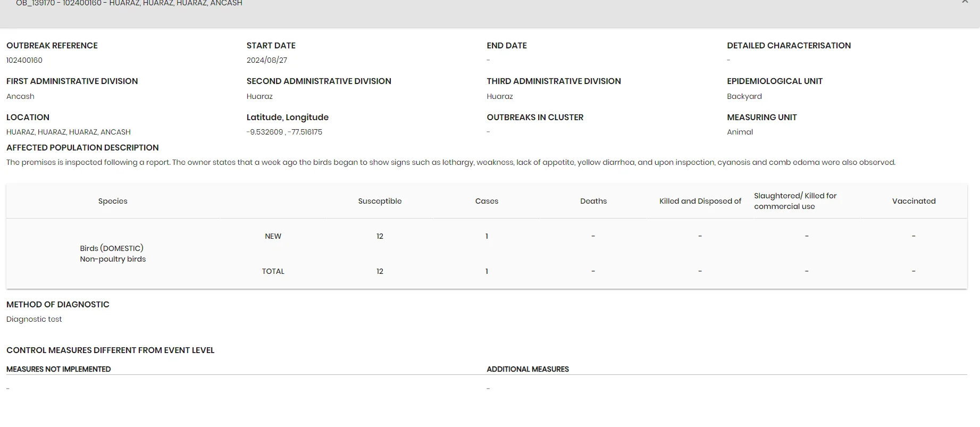
Task: Click the panel title OB_139170 header text
Action: [129, 3]
